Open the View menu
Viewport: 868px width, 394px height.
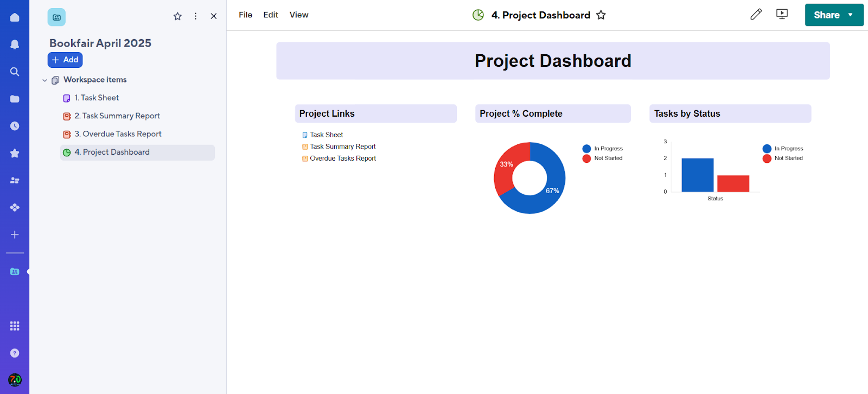(x=299, y=15)
